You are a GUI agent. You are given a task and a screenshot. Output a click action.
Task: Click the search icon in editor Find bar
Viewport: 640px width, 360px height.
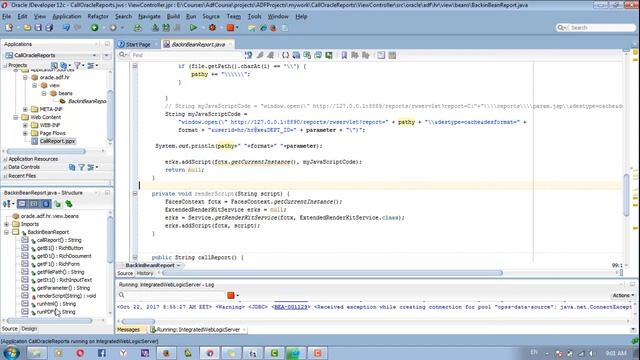tap(122, 55)
